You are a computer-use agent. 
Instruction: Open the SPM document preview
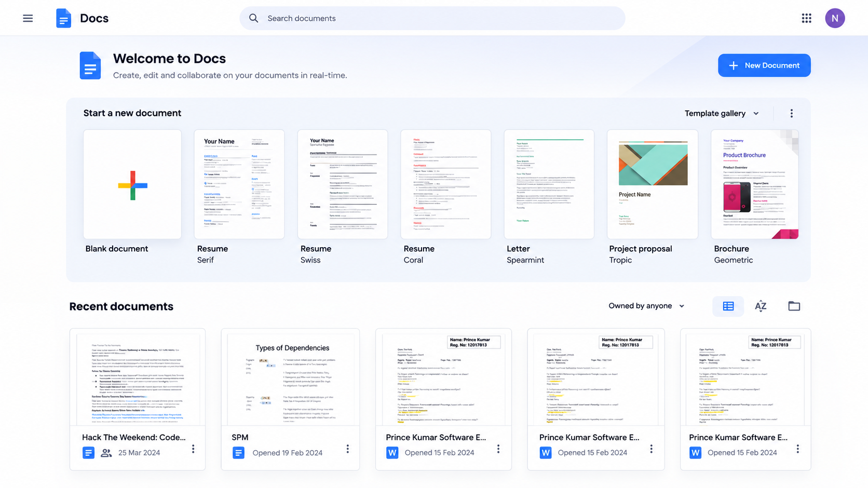click(x=290, y=377)
